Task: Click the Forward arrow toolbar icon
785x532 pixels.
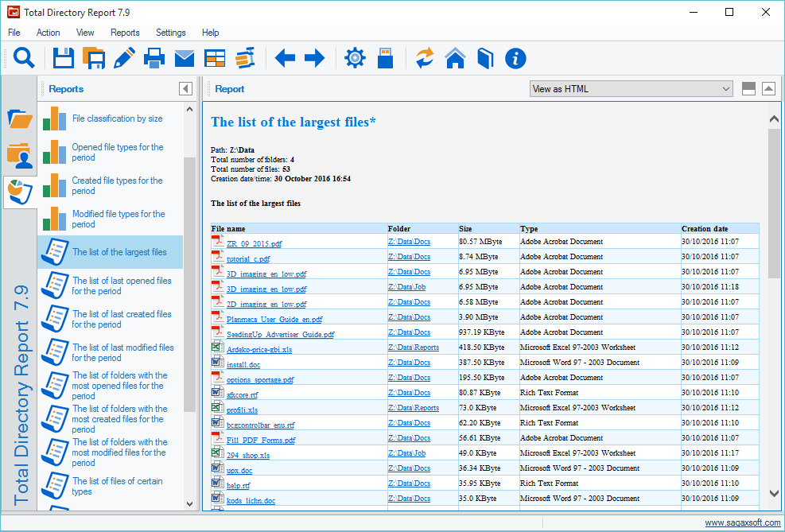Action: (314, 58)
